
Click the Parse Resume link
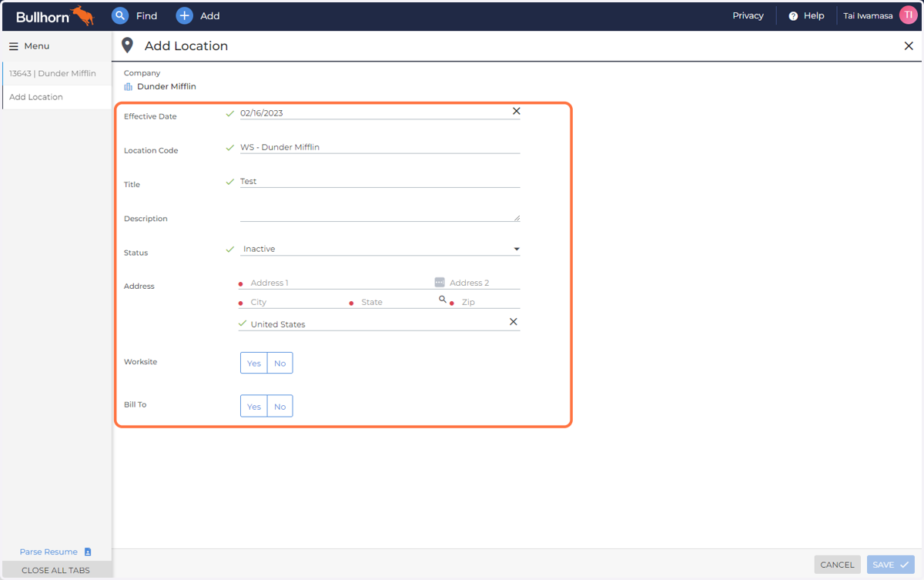click(49, 552)
